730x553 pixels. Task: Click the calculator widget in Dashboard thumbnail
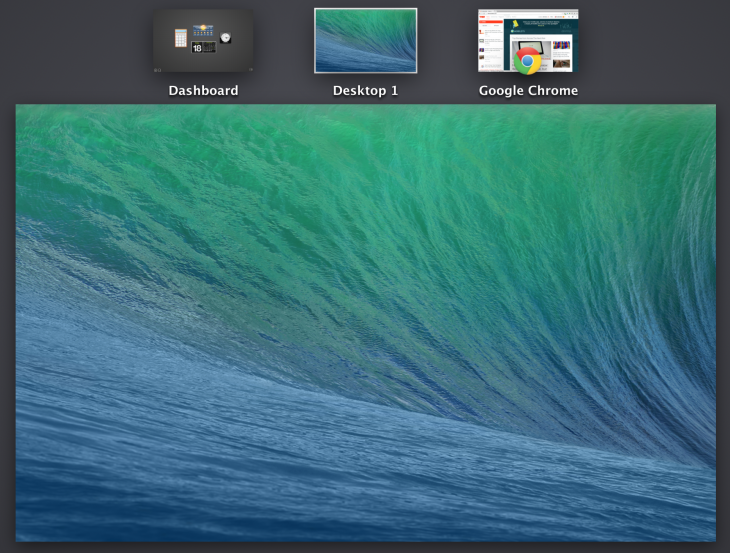[181, 38]
